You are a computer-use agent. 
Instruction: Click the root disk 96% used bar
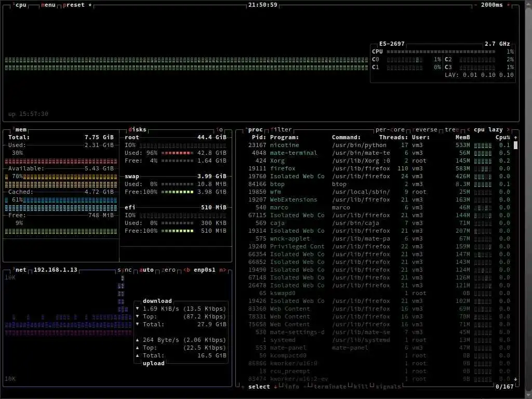177,153
